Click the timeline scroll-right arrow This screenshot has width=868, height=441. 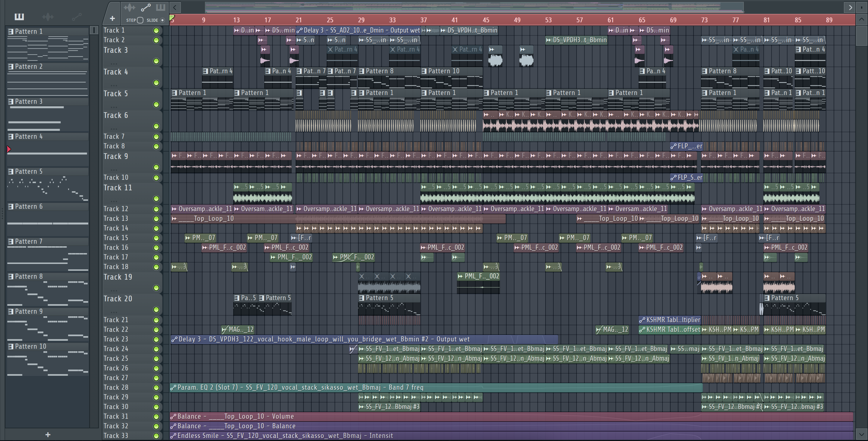(850, 7)
